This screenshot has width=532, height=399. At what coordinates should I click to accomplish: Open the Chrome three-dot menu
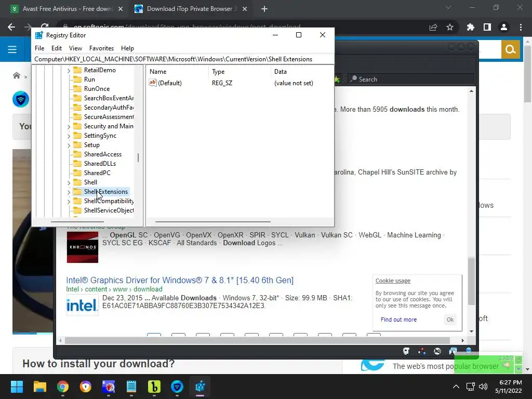(x=521, y=27)
